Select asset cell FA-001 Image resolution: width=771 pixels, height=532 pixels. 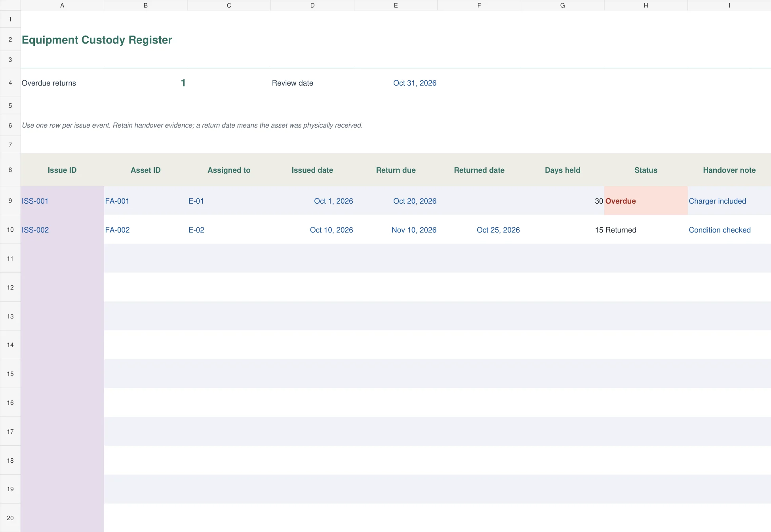tap(146, 201)
